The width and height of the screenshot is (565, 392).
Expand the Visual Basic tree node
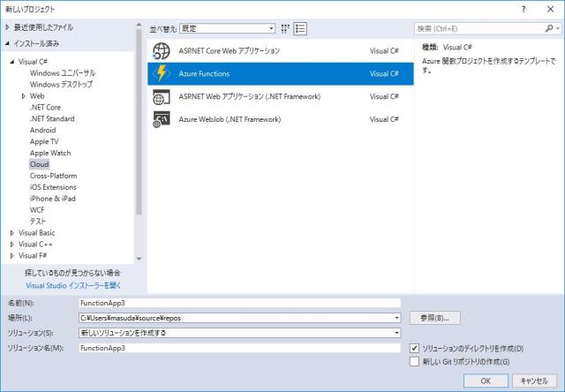click(11, 233)
